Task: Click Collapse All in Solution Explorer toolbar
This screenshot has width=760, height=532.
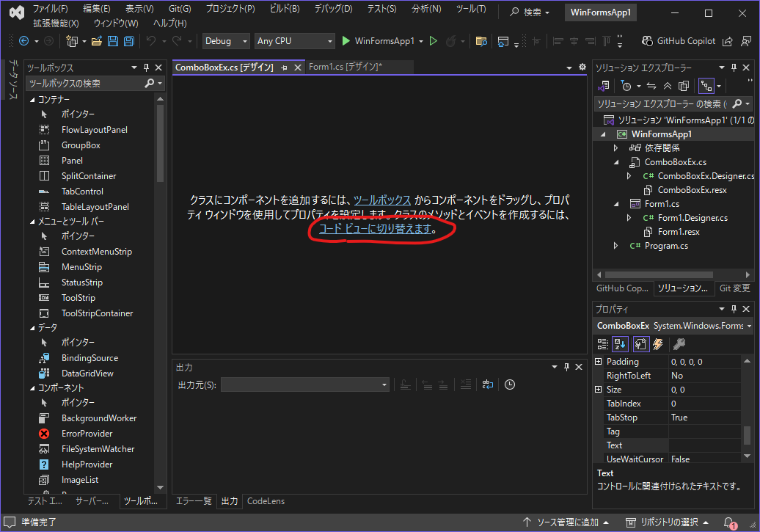Action: [x=667, y=86]
